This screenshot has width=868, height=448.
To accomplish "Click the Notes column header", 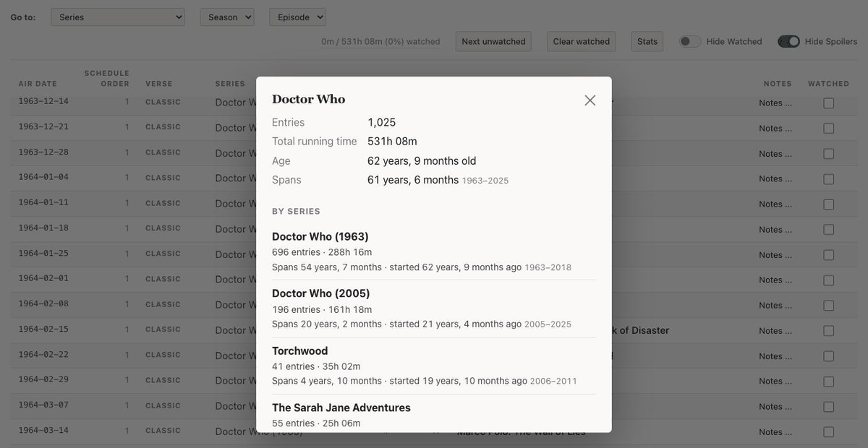I will (x=778, y=84).
